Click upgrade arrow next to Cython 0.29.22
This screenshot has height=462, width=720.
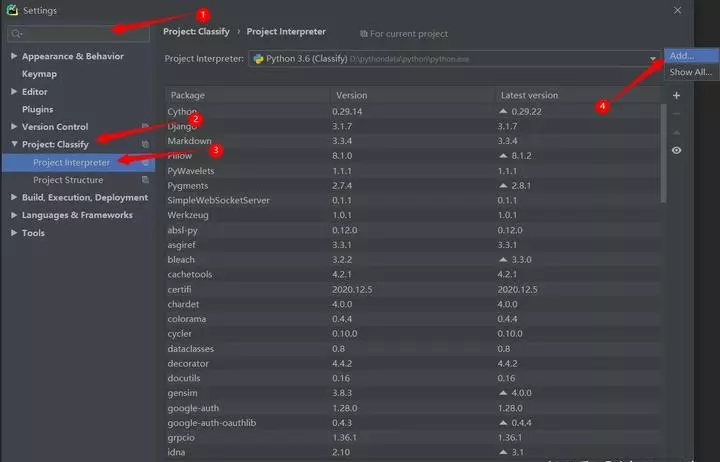click(x=503, y=111)
